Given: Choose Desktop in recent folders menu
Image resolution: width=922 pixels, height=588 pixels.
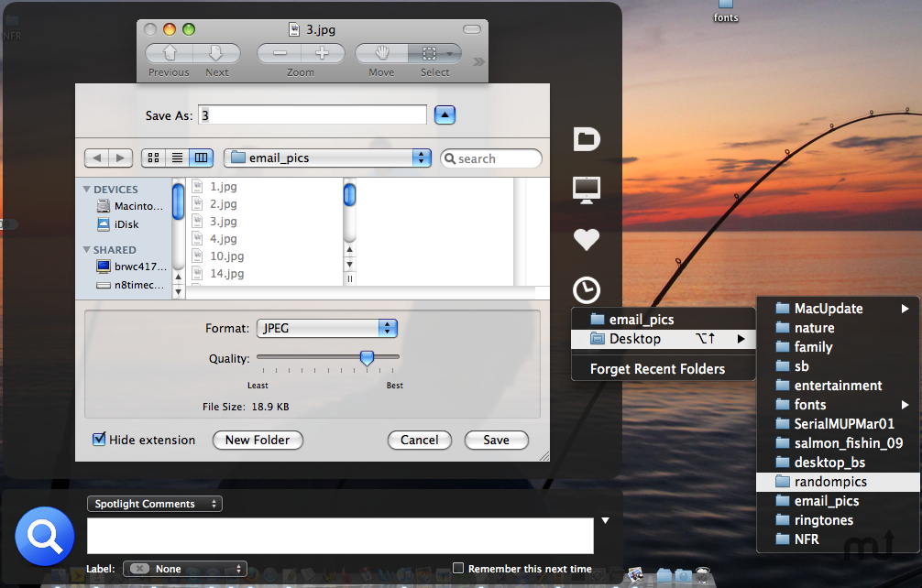Looking at the screenshot, I should 664,339.
